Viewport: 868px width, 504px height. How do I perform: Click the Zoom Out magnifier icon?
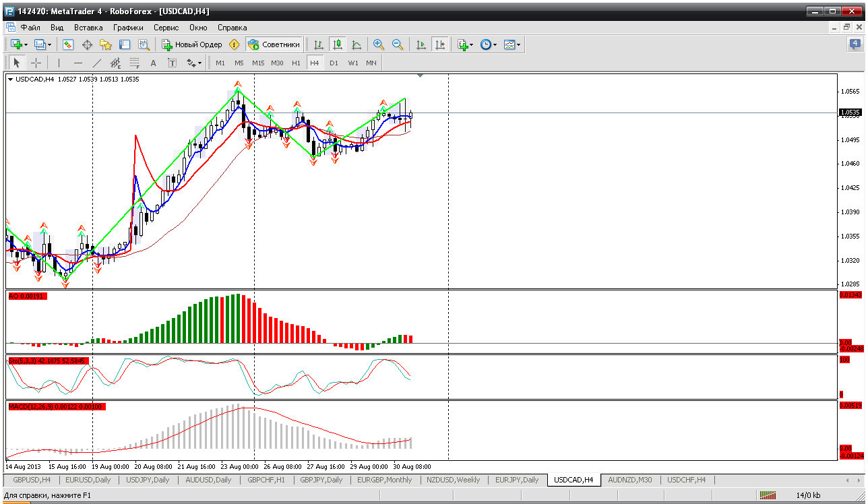point(398,44)
